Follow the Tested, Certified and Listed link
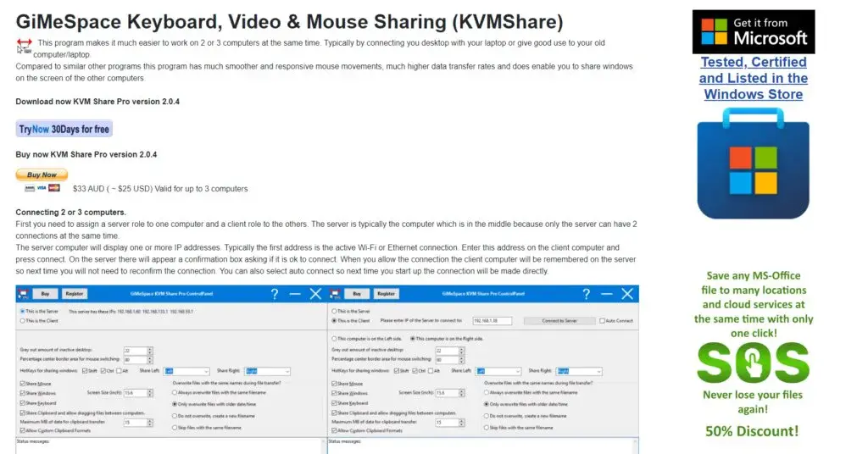The width and height of the screenshot is (868, 454). (754, 78)
